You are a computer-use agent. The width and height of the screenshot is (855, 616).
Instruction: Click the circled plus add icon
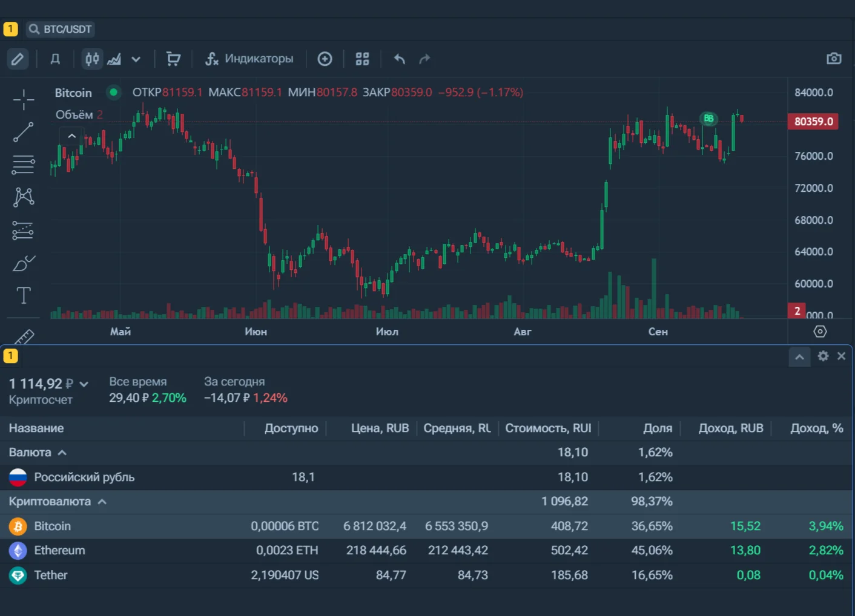(325, 59)
